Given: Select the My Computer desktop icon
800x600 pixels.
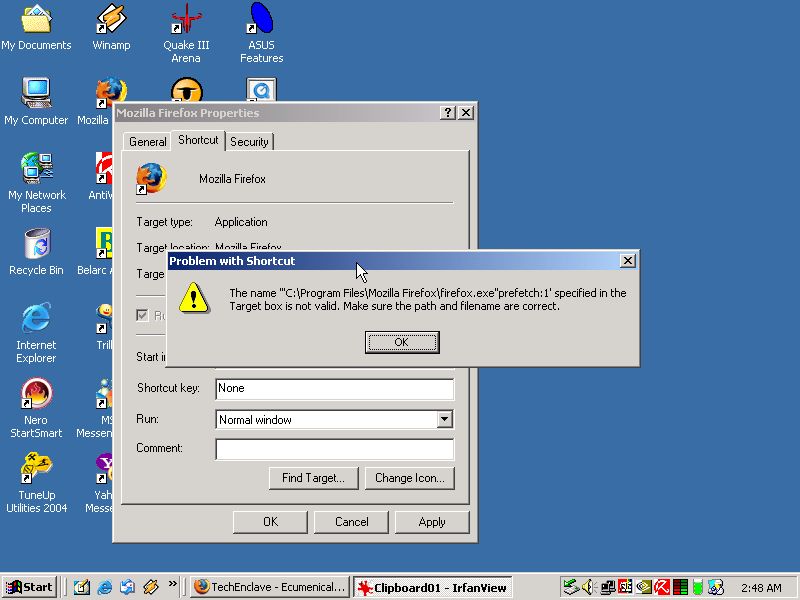Looking at the screenshot, I should coord(36,94).
